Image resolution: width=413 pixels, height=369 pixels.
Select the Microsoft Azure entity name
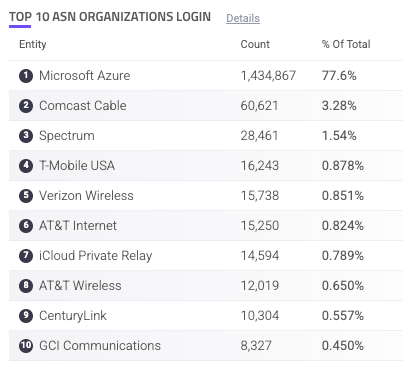(85, 76)
